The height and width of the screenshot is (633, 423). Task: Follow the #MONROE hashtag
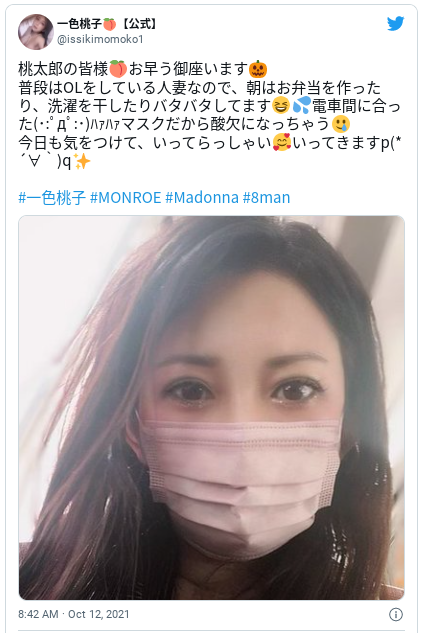point(126,197)
